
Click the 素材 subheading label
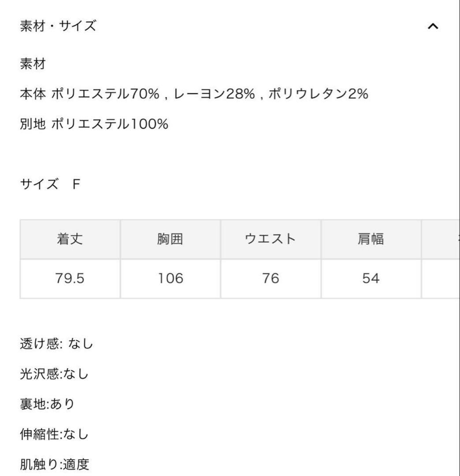[33, 64]
